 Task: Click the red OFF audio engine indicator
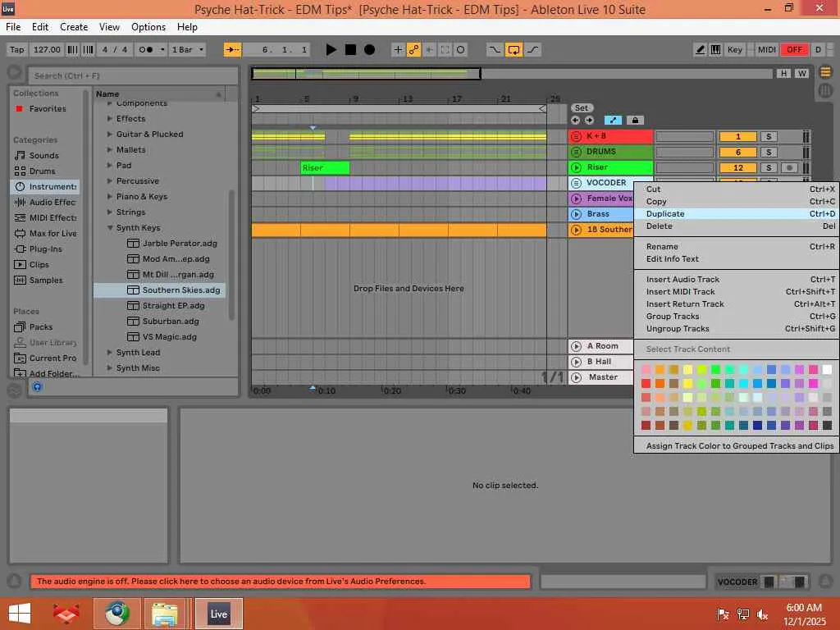click(x=794, y=49)
